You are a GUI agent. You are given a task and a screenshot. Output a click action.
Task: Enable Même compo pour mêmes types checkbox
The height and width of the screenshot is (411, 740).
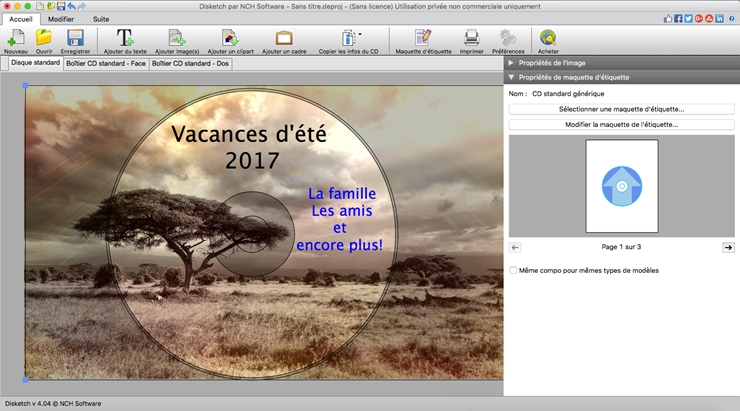click(x=514, y=270)
